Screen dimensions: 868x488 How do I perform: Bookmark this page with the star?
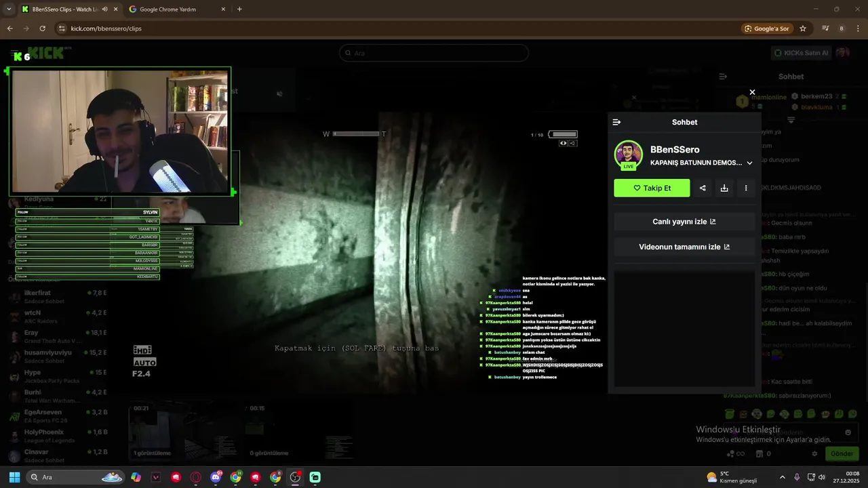point(803,28)
